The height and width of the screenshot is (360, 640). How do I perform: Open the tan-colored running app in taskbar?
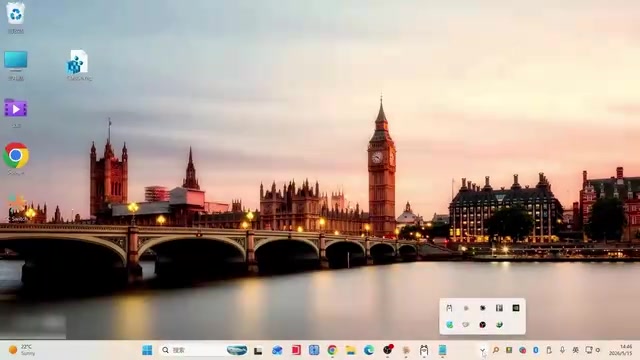406,350
